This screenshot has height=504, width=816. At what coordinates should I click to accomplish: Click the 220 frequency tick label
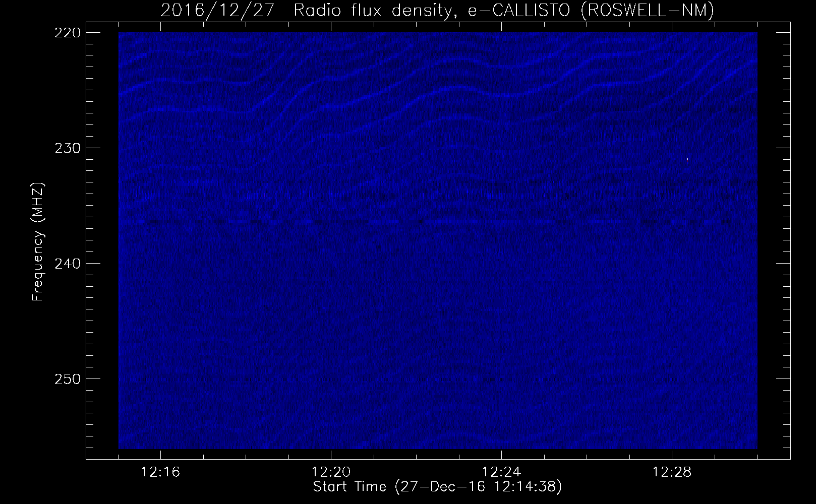click(67, 32)
